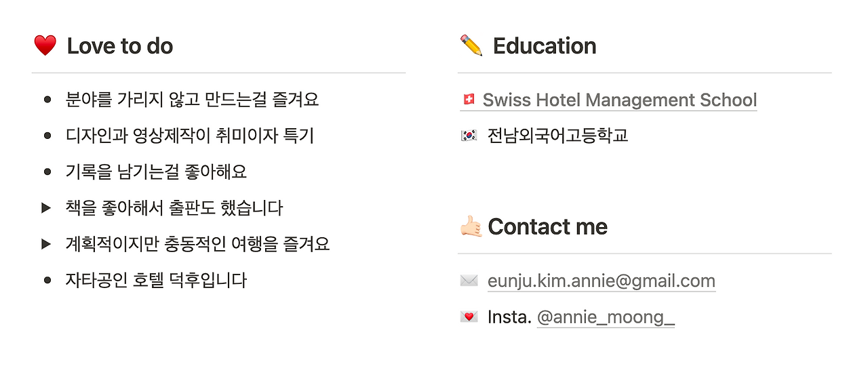Click the red heart icon beside Love to do
The width and height of the screenshot is (868, 366).
(x=45, y=46)
